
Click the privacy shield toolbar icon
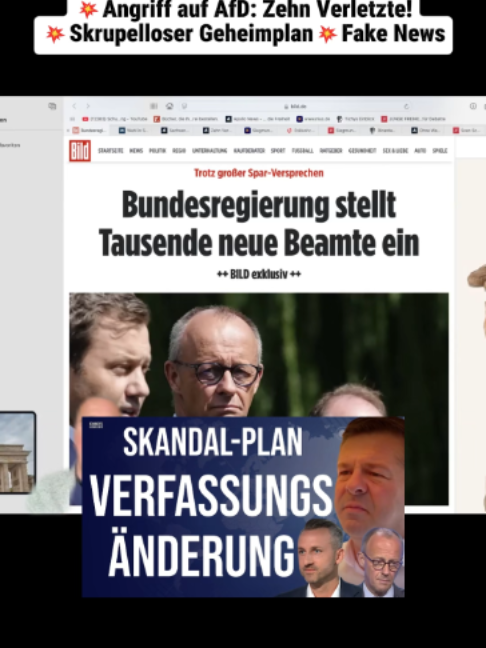[x=184, y=106]
